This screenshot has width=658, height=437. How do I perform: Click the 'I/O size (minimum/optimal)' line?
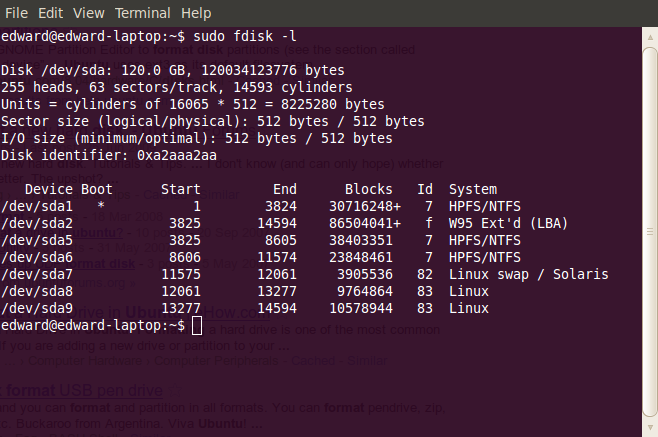197,139
